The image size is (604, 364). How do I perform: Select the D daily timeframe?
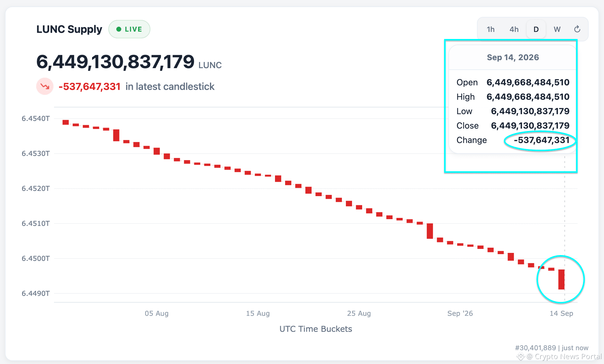536,29
